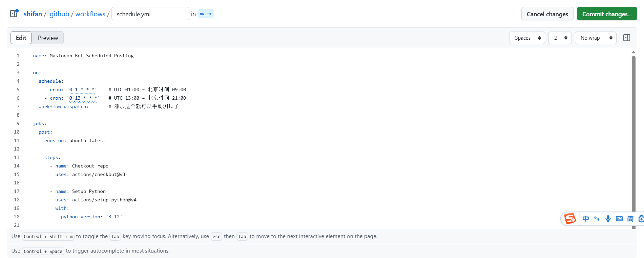The image size is (644, 258).
Task: Click the Cancel changes button
Action: pyautogui.click(x=547, y=14)
